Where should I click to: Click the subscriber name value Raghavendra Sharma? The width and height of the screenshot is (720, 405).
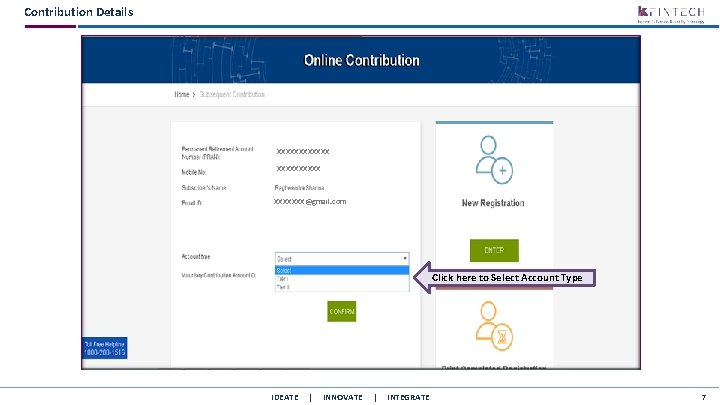click(299, 188)
